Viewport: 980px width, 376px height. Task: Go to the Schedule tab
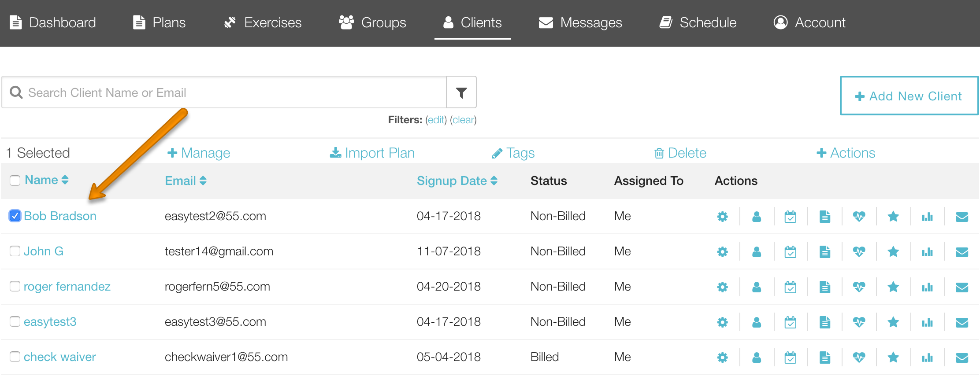pyautogui.click(x=698, y=22)
